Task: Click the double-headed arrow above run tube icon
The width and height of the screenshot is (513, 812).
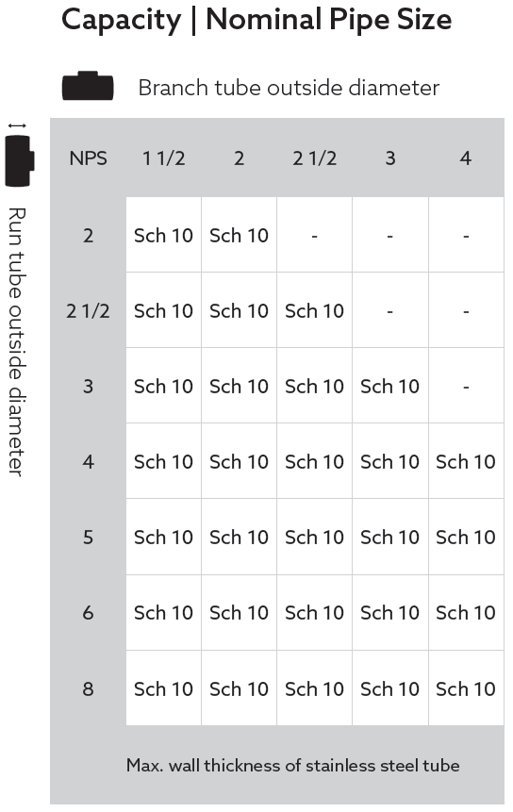Action: [x=17, y=126]
